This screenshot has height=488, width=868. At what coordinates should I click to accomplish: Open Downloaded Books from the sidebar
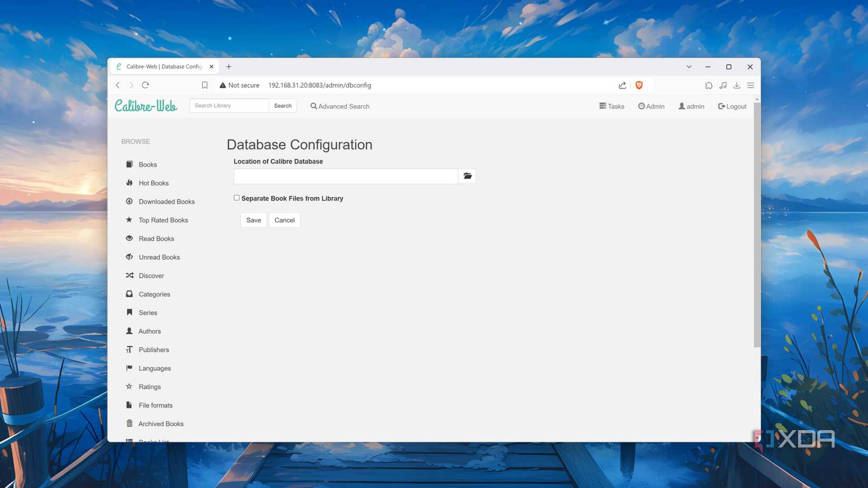(x=166, y=201)
